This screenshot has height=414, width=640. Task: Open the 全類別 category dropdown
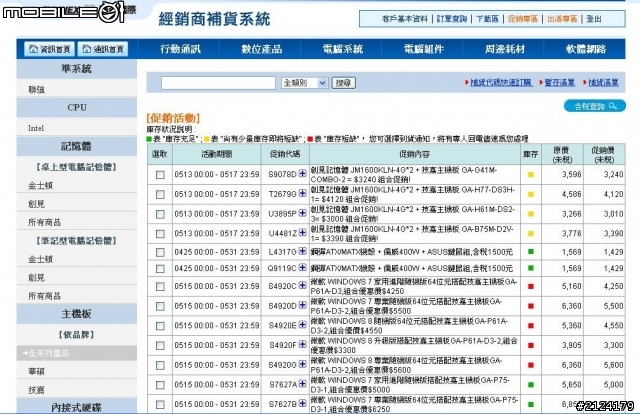304,83
